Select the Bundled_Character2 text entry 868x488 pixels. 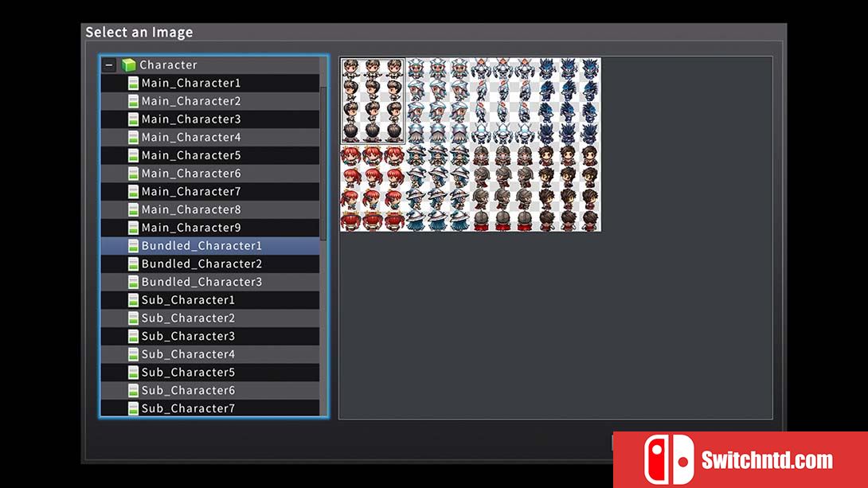[x=201, y=264]
